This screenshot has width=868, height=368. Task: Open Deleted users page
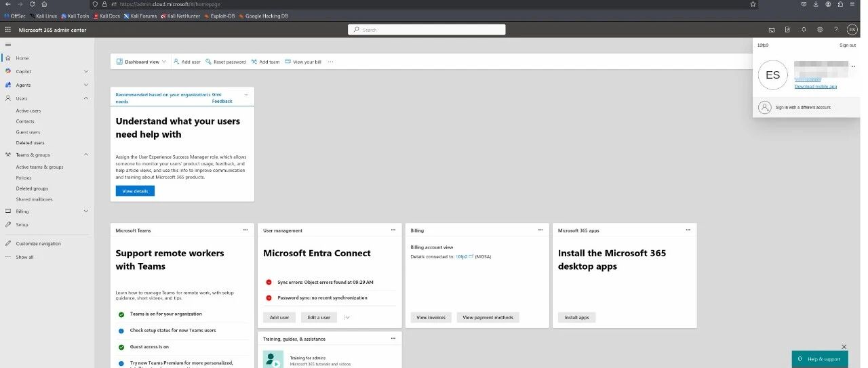(30, 143)
